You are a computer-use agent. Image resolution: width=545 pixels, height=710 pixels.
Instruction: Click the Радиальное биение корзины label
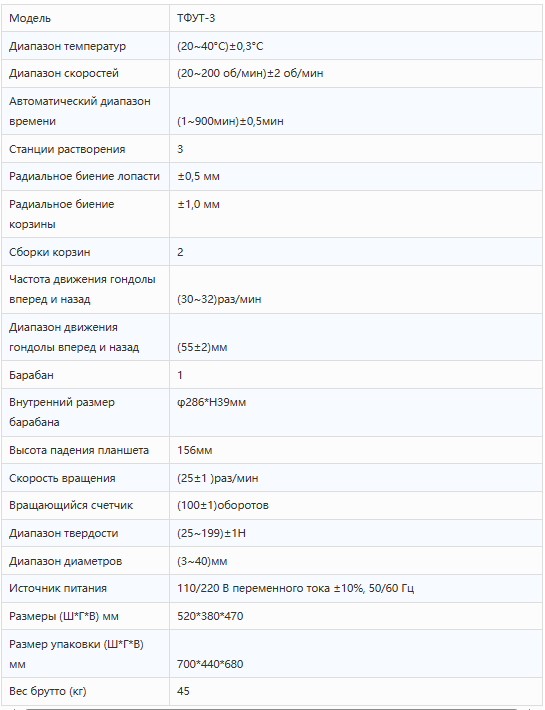(x=62, y=214)
